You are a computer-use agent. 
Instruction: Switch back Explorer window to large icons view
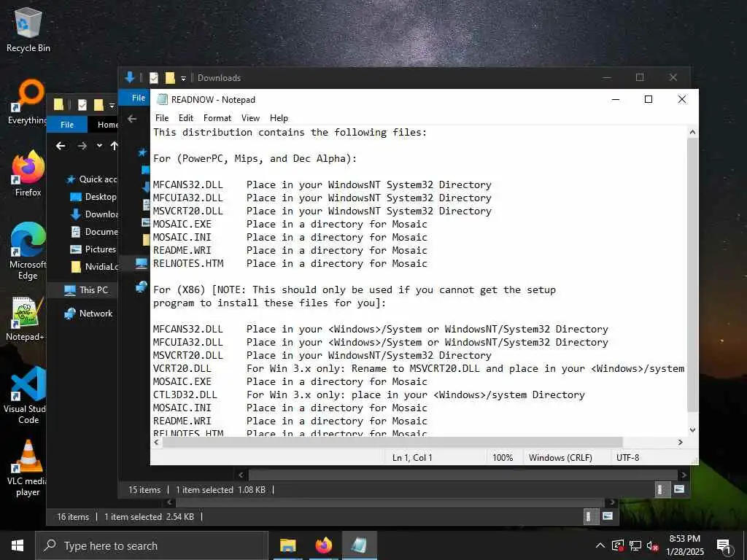pos(608,516)
